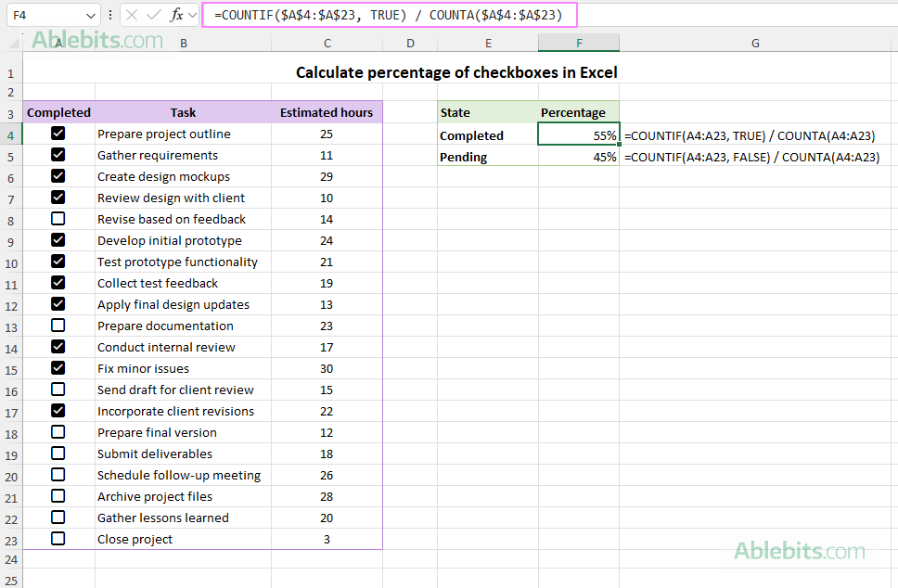Image resolution: width=898 pixels, height=588 pixels.
Task: Check the 'Submit deliverables' checkbox
Action: pos(58,453)
